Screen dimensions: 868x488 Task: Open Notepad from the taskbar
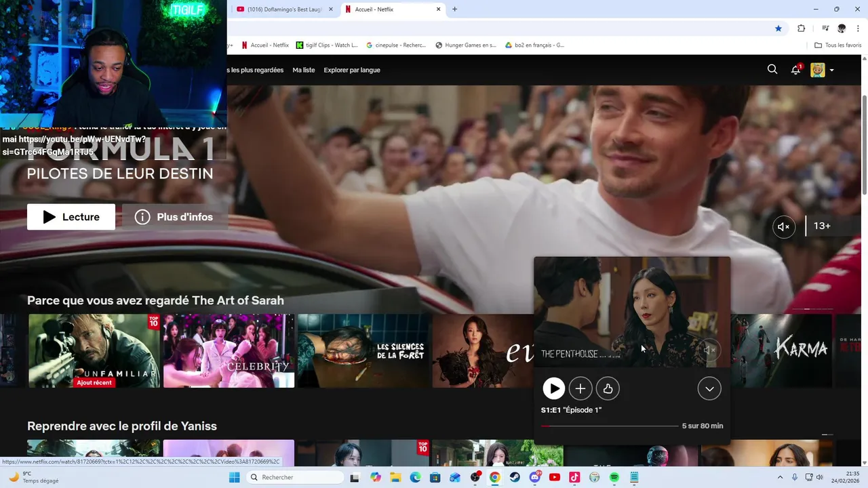tap(634, 477)
